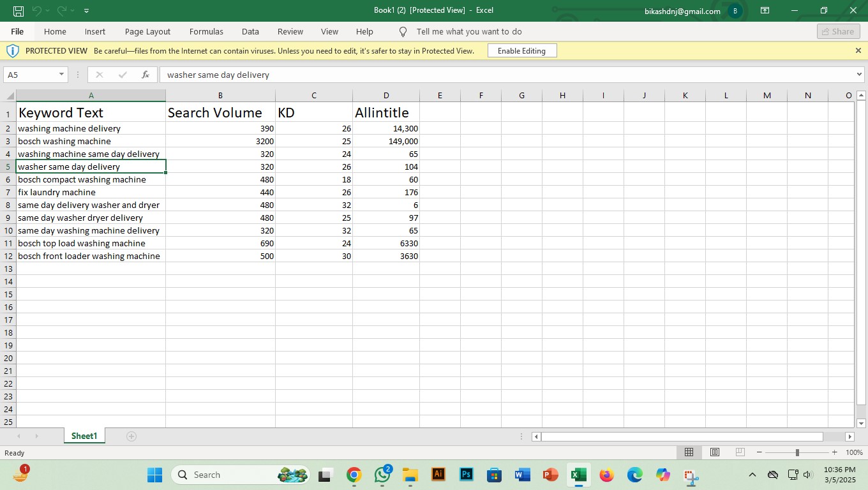Open the Formulas tab
Image resolution: width=868 pixels, height=490 pixels.
206,32
